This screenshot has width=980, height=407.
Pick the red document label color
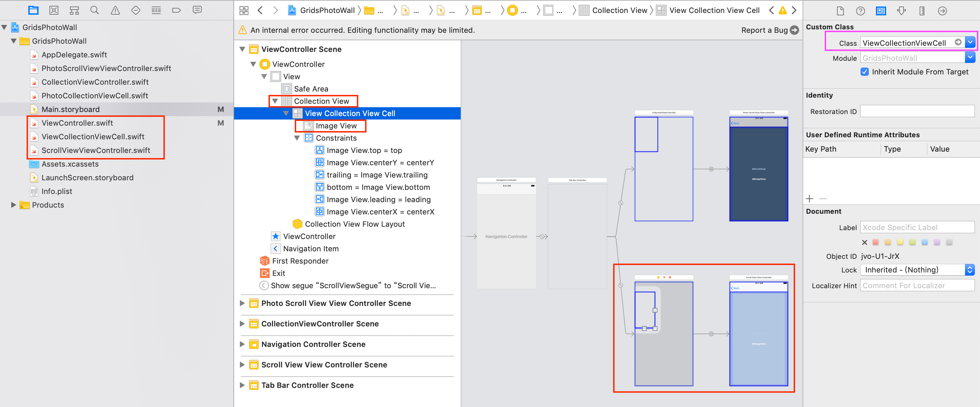875,242
